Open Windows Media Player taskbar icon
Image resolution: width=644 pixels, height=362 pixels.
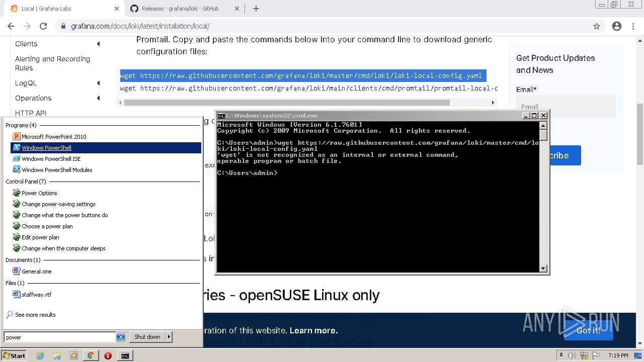(74, 355)
